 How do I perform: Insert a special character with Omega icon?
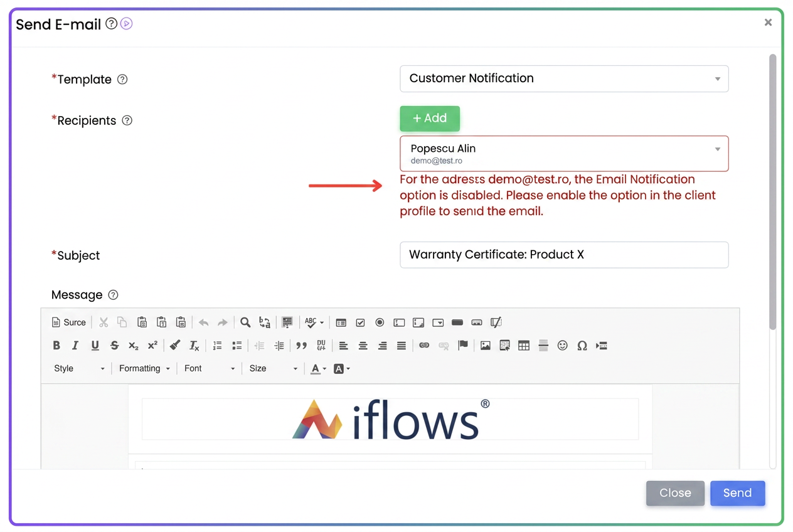[582, 346]
